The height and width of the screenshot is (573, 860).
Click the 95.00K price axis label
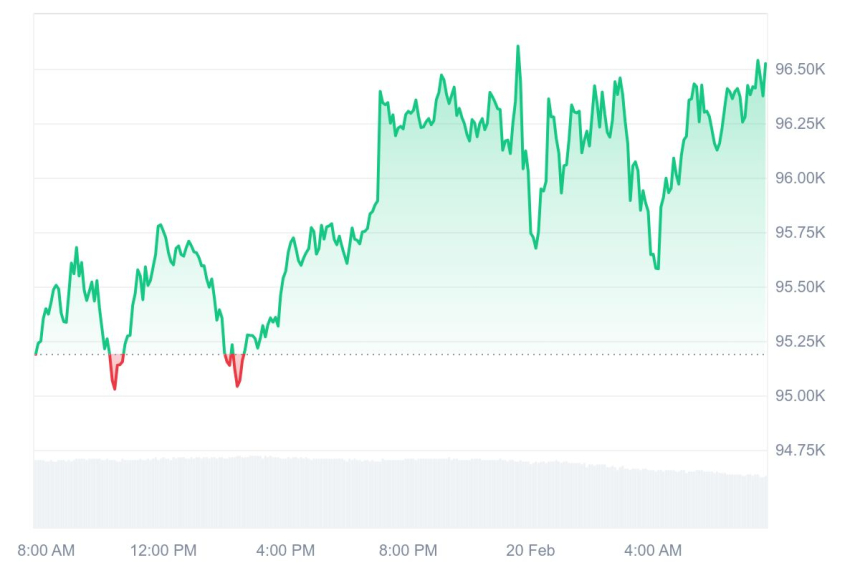[798, 396]
